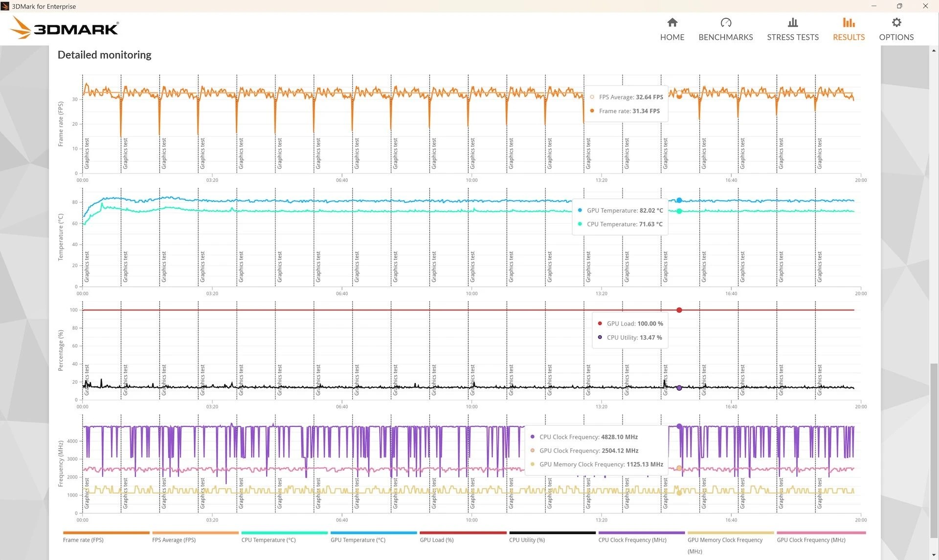Image resolution: width=939 pixels, height=560 pixels.
Task: Click the BENCHMARKS tab label
Action: pos(725,37)
